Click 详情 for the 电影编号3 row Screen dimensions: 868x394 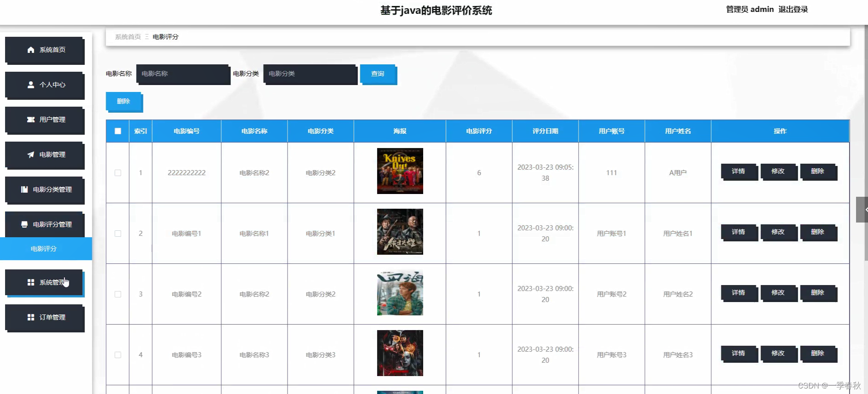(739, 354)
